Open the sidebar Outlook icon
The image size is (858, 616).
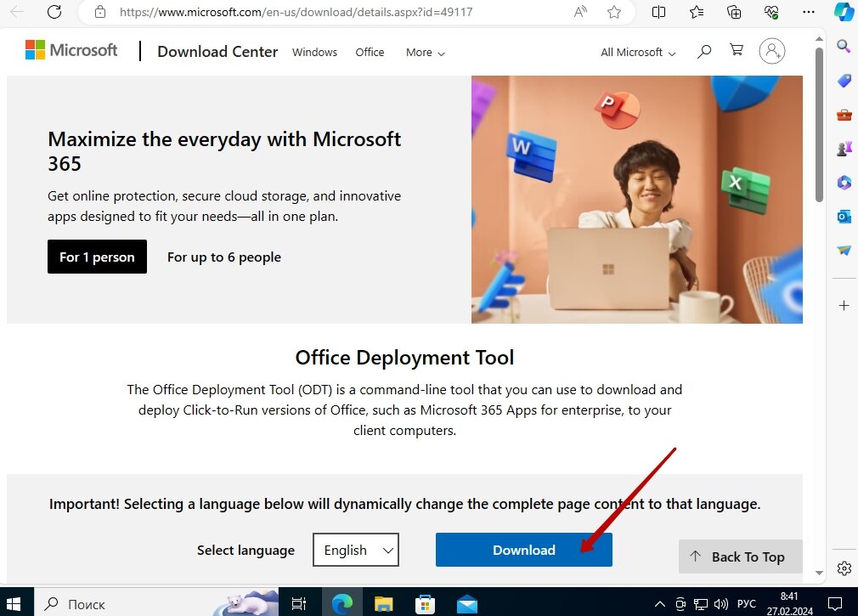844,217
